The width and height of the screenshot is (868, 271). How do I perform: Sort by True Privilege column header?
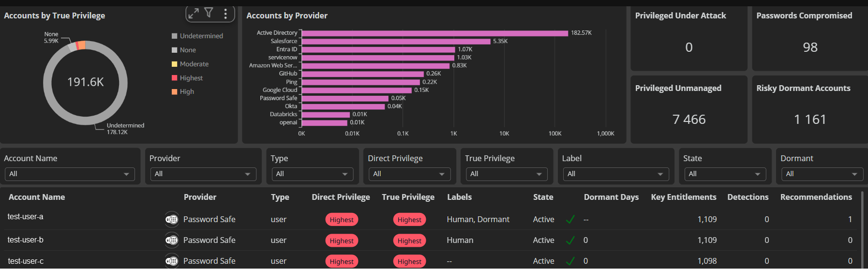408,197
